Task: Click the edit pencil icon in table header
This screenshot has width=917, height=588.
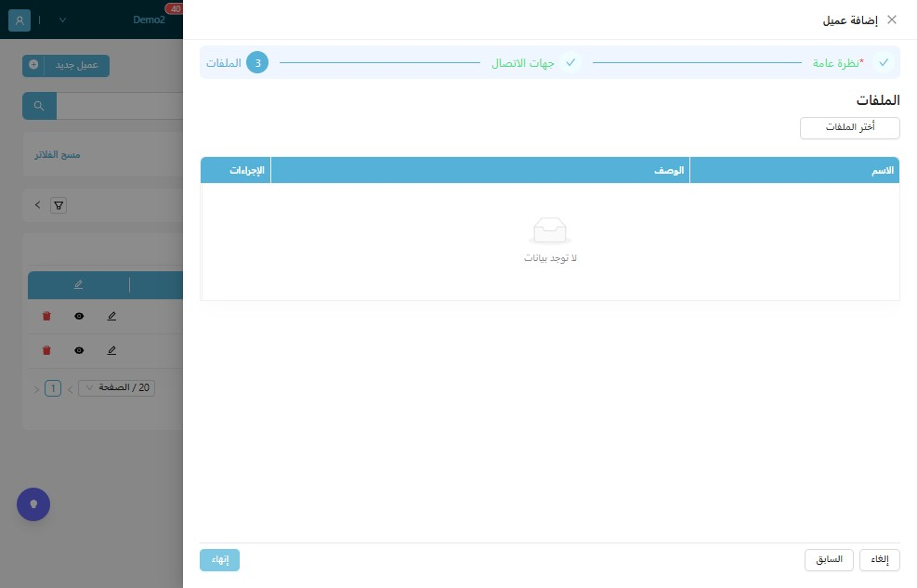Action: 78,284
